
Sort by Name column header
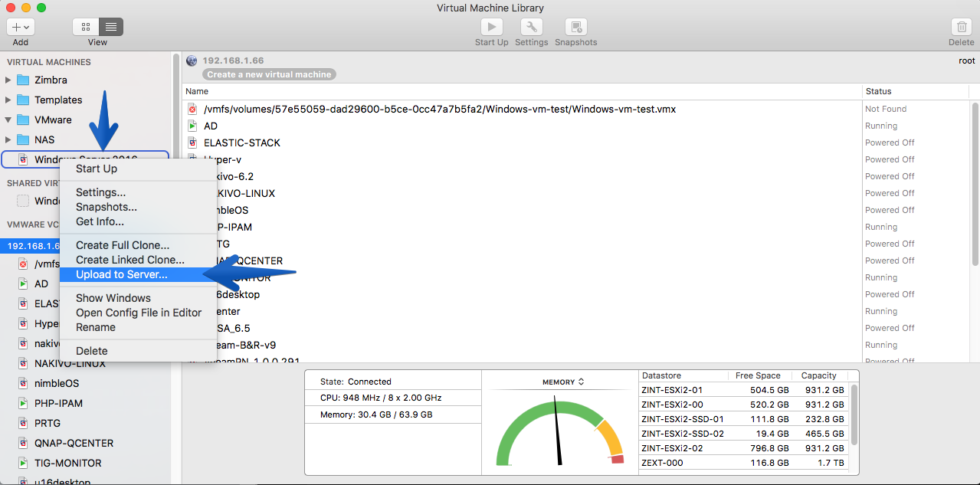click(x=522, y=91)
